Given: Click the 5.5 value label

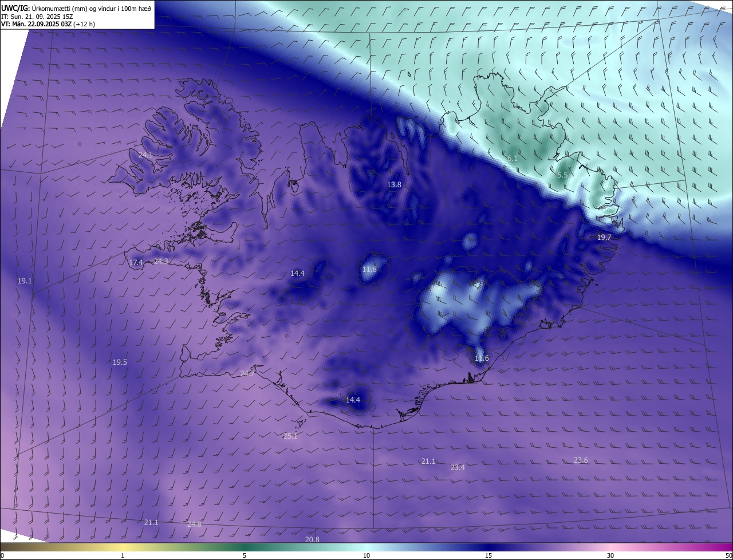Looking at the screenshot, I should [562, 175].
